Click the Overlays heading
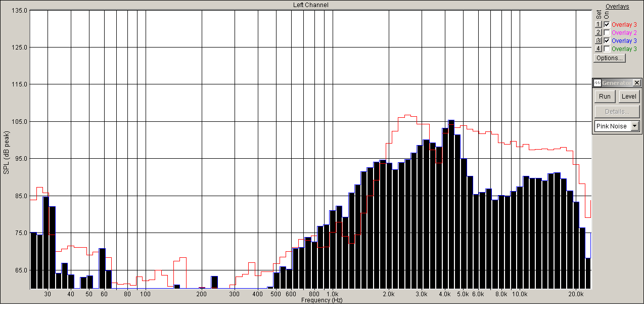The image size is (644, 322). [617, 7]
